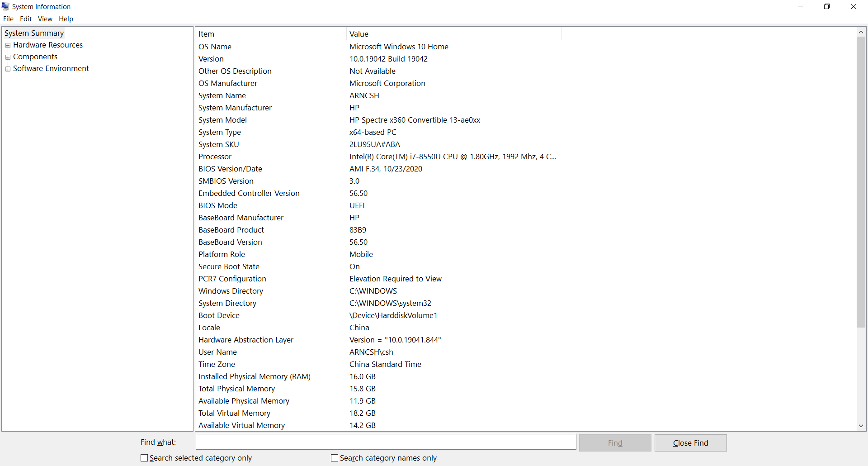Select System Summary in the tree
The width and height of the screenshot is (868, 466).
click(x=34, y=33)
